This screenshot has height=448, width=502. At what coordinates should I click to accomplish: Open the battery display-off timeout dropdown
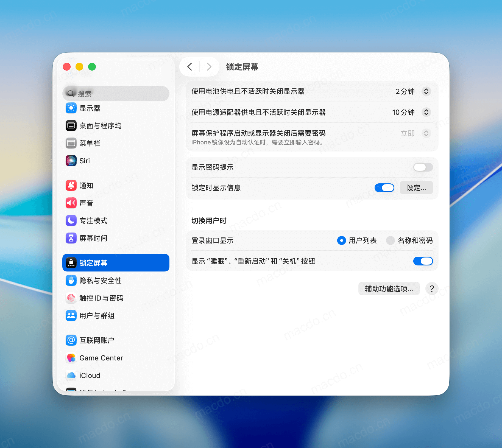coord(426,91)
